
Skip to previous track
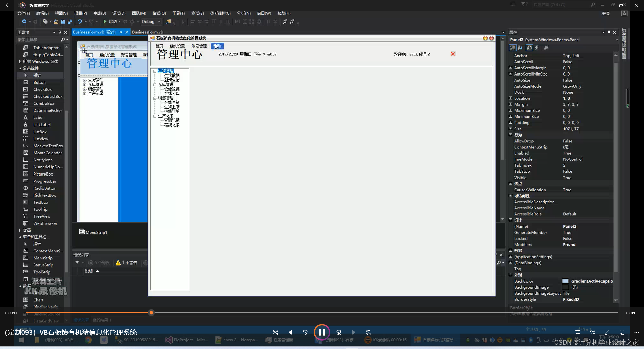(290, 332)
